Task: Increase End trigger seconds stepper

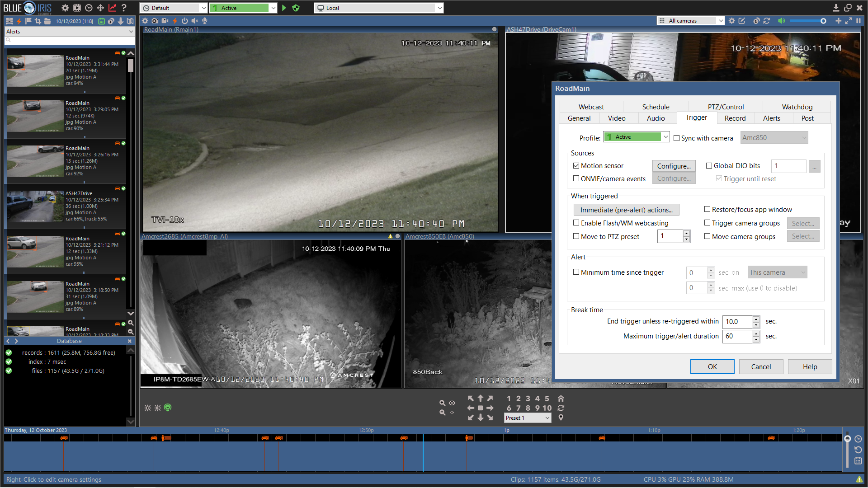Action: pos(756,319)
